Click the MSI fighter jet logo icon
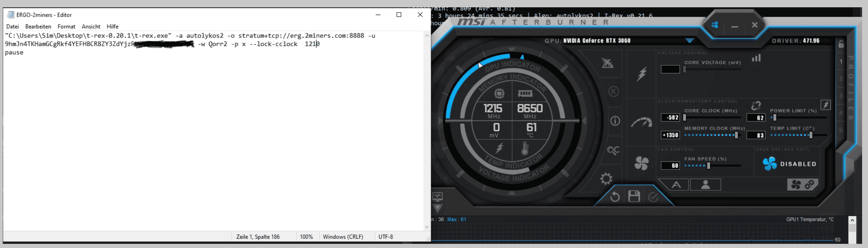 (x=607, y=63)
